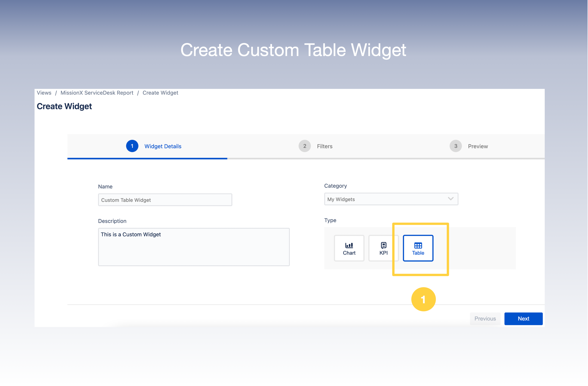Select Chart as the widget type
Image resolution: width=588 pixels, height=386 pixels.
(x=349, y=248)
